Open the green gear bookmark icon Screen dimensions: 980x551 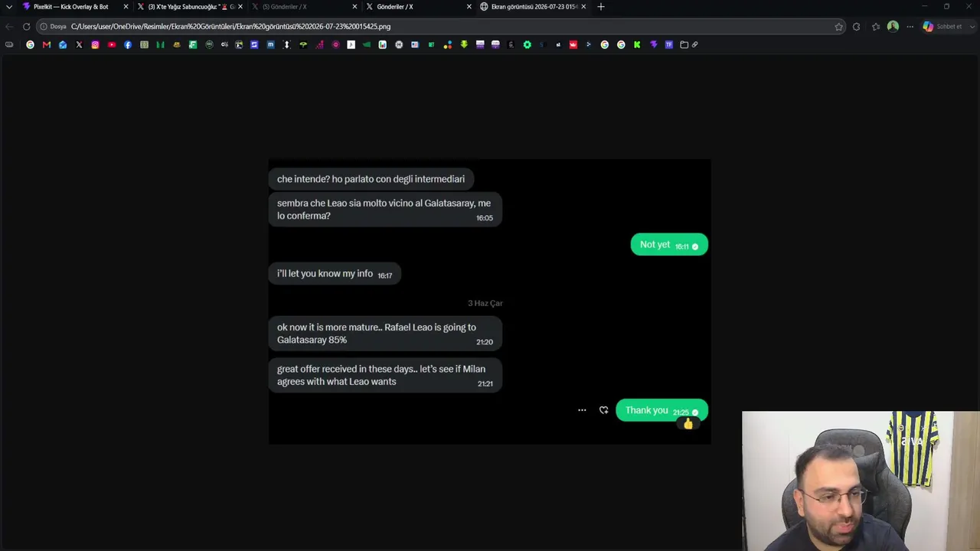(527, 44)
